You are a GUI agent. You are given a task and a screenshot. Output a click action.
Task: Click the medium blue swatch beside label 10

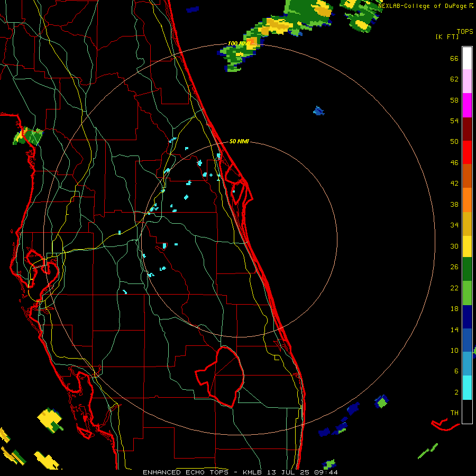tap(467, 340)
